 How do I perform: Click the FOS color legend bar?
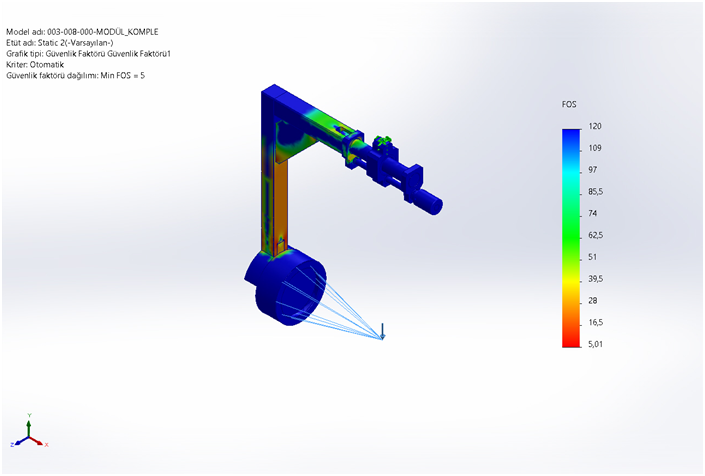pos(571,238)
